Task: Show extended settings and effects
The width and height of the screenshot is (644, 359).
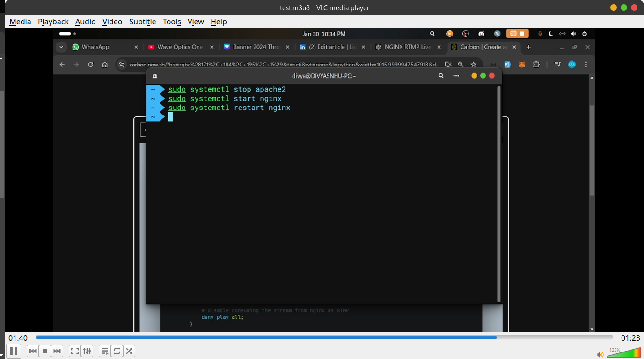Action: pyautogui.click(x=87, y=351)
